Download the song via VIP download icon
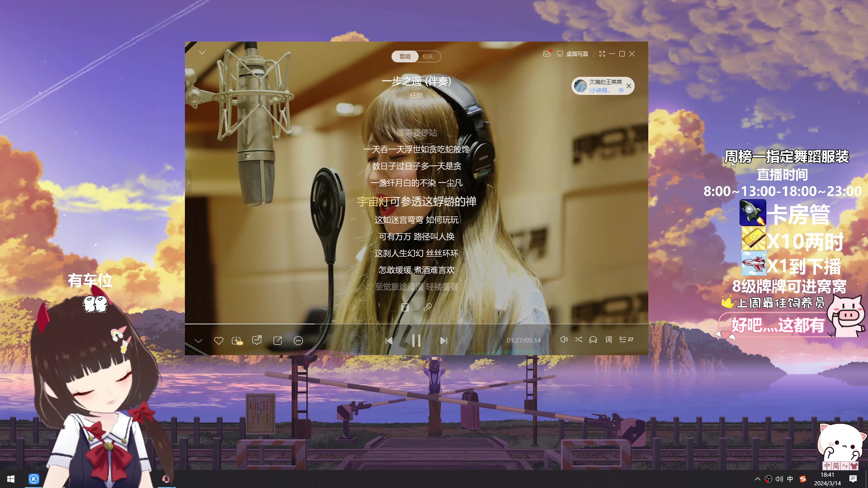 (x=237, y=341)
